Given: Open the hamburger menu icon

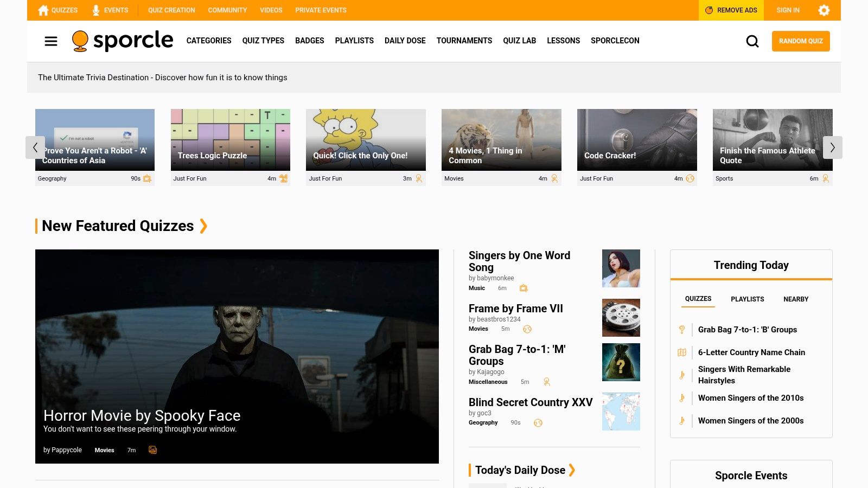Looking at the screenshot, I should coord(51,41).
